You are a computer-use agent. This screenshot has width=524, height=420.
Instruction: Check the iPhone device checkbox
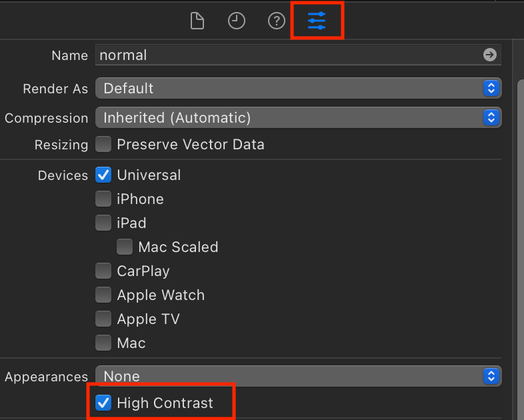coord(103,199)
